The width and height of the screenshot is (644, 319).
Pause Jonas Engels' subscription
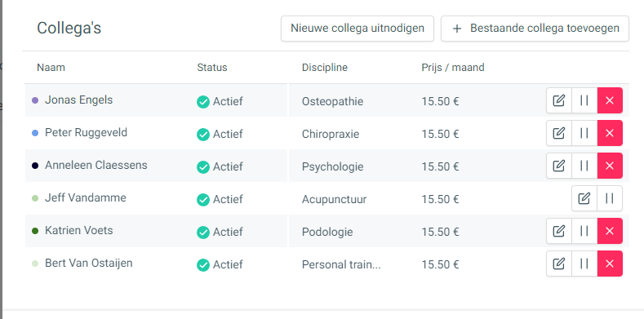point(584,100)
